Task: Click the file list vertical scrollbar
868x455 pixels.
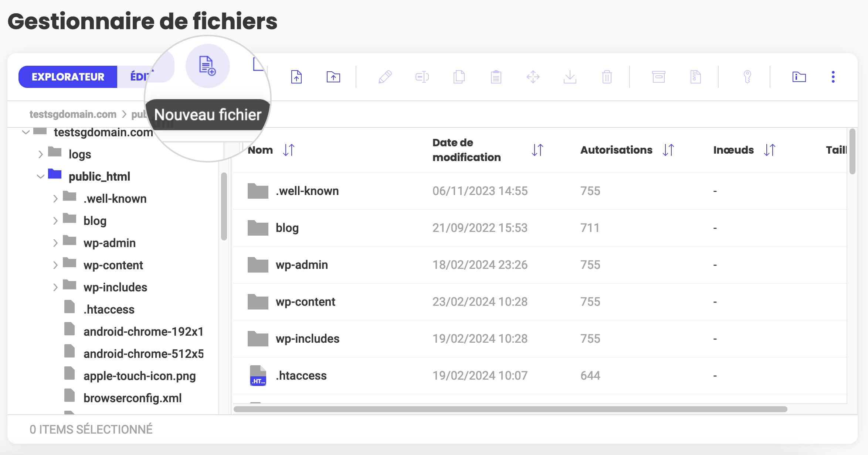Action: click(852, 151)
